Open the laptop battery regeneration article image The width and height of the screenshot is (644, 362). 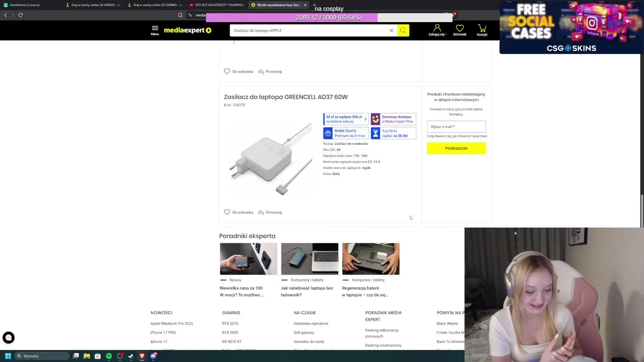tap(371, 259)
